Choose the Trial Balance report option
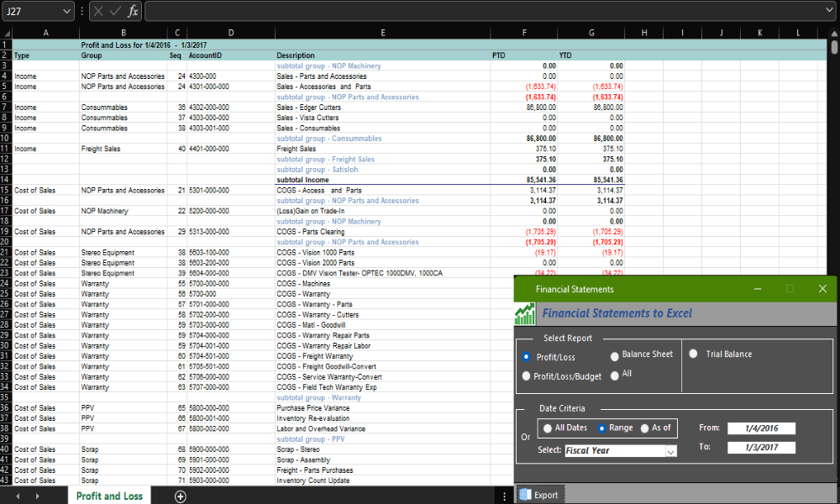Viewport: 840px width, 504px height. click(x=694, y=354)
